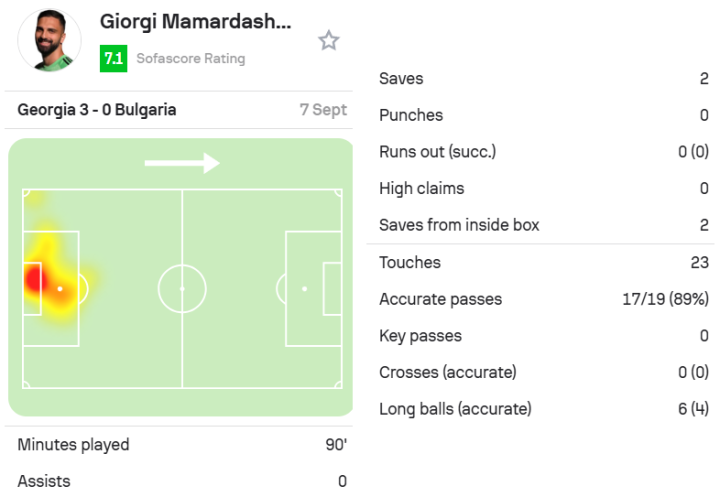Click the Sofascore Rating label
This screenshot has height=497, width=720.
pyautogui.click(x=190, y=58)
